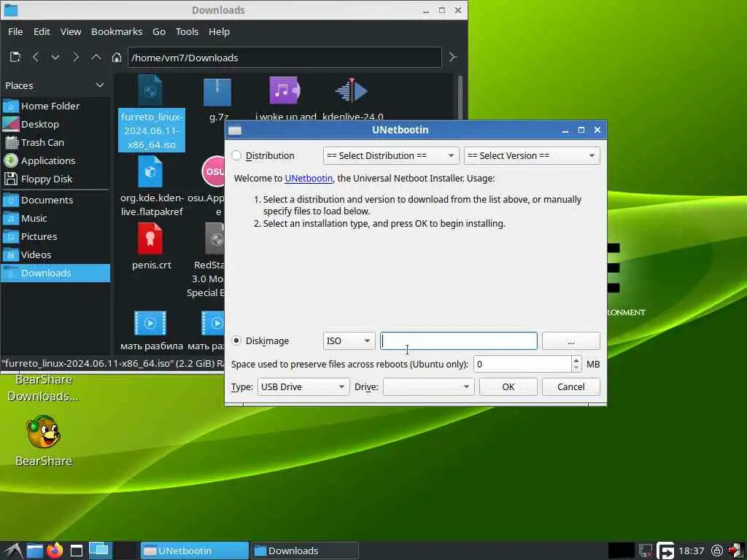Open the Drive dropdown
This screenshot has height=560, width=747.
428,386
